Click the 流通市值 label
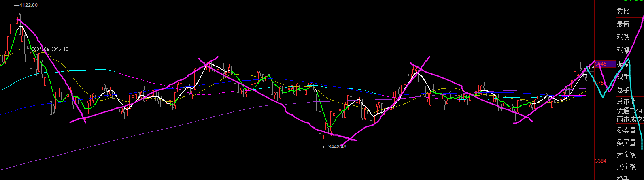The image size is (644, 180). (629, 110)
